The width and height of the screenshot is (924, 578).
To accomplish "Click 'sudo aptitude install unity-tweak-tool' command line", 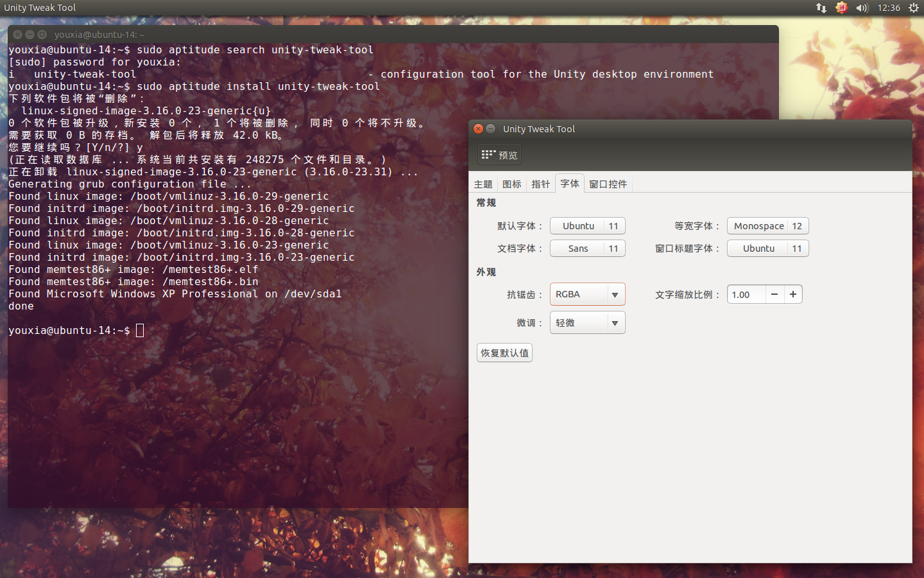I will [258, 87].
